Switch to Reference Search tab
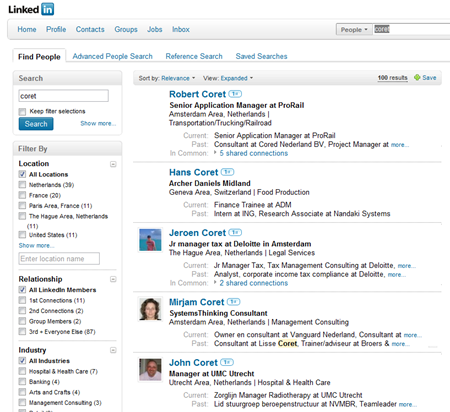Image resolution: width=450 pixels, height=412 pixels. point(194,56)
